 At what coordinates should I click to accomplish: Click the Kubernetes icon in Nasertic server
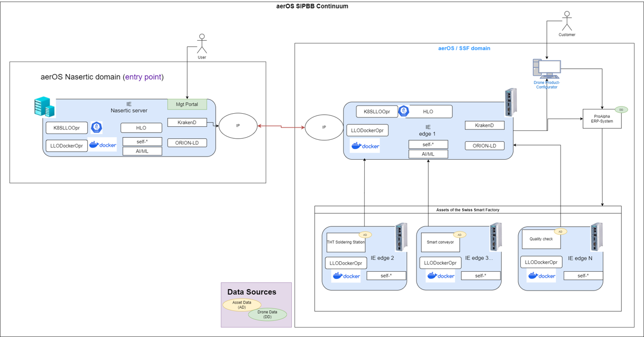(97, 127)
